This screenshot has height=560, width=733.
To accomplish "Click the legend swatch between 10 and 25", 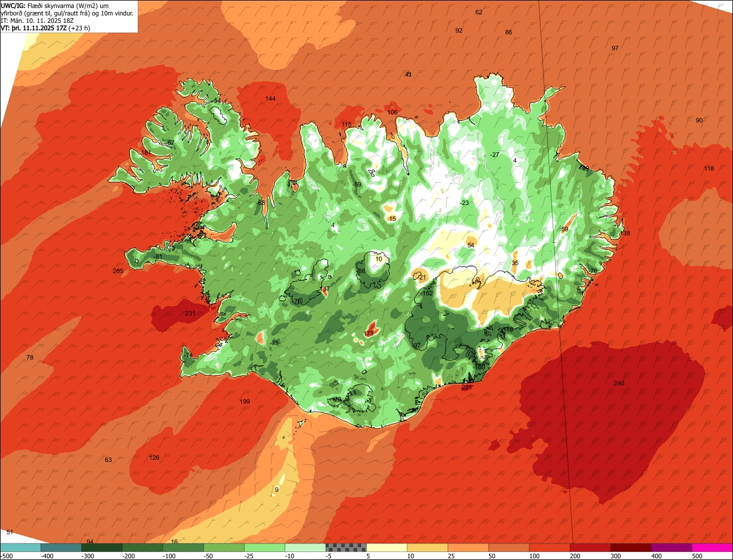I will (x=427, y=547).
